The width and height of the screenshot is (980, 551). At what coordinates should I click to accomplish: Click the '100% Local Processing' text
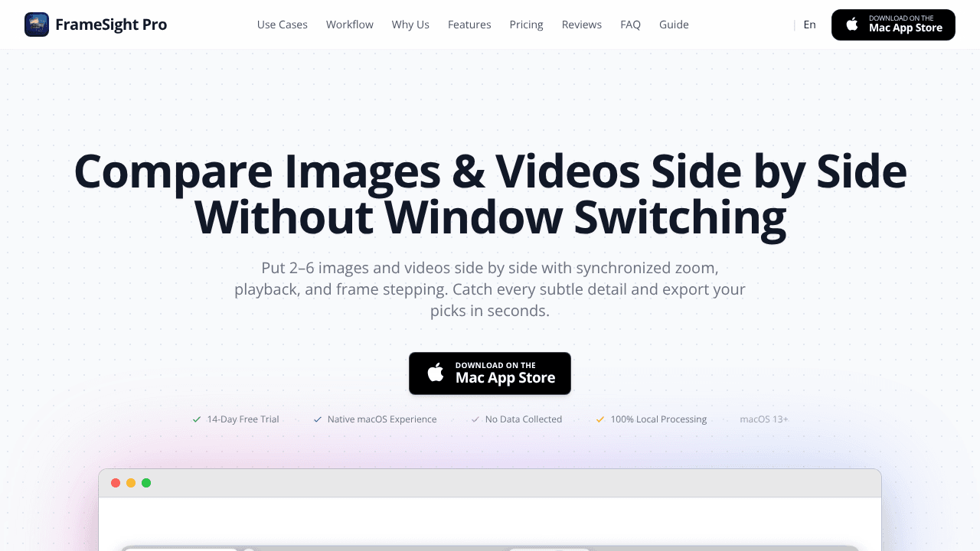tap(658, 419)
